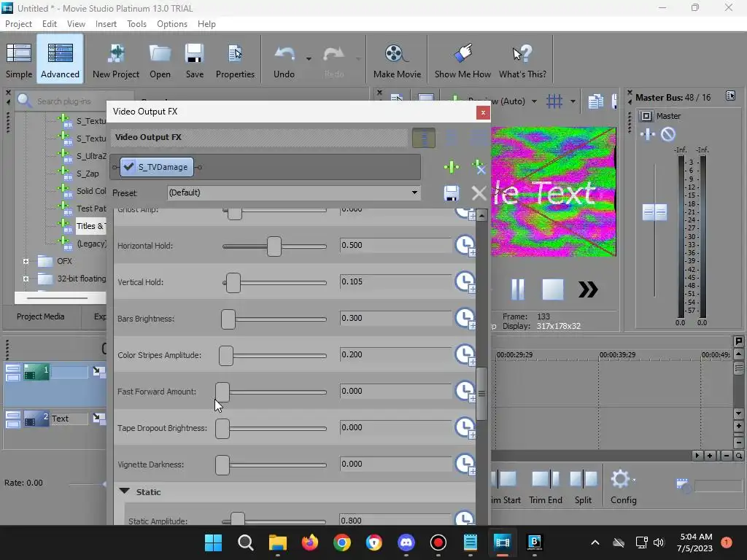The height and width of the screenshot is (560, 747).
Task: Open the View menu
Action: (76, 24)
